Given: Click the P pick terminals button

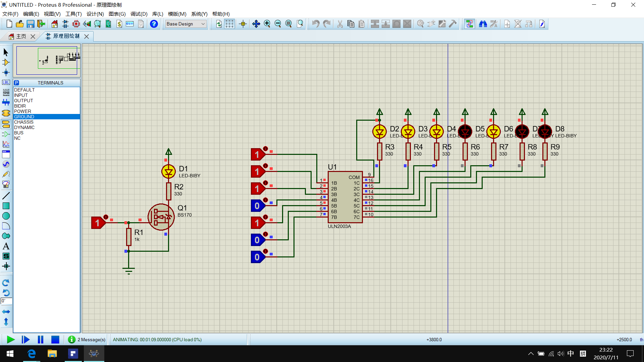Looking at the screenshot, I should tap(16, 83).
